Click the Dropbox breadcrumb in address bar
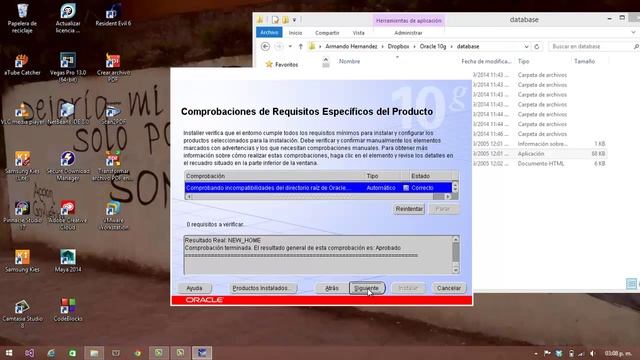Viewport: 640px width, 360px height. [398, 47]
